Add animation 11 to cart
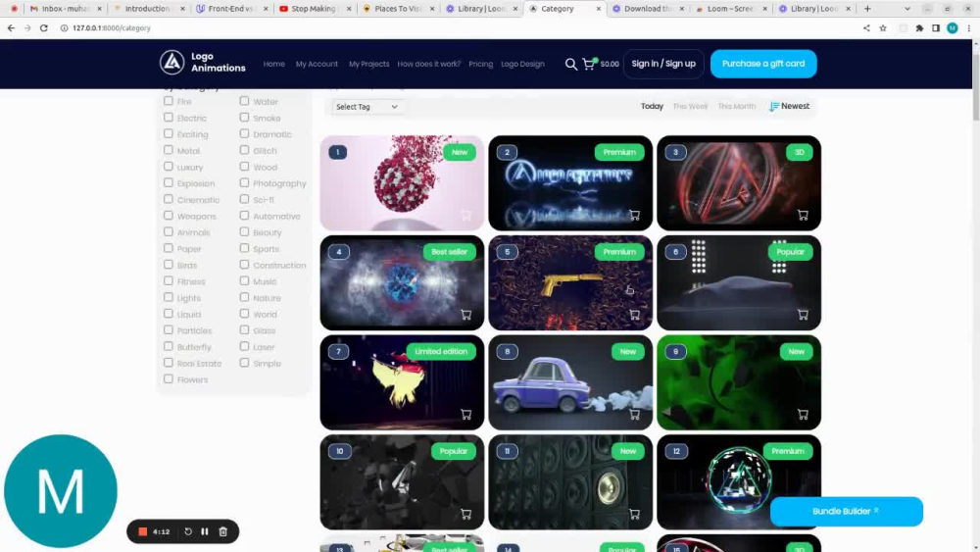 tap(634, 514)
